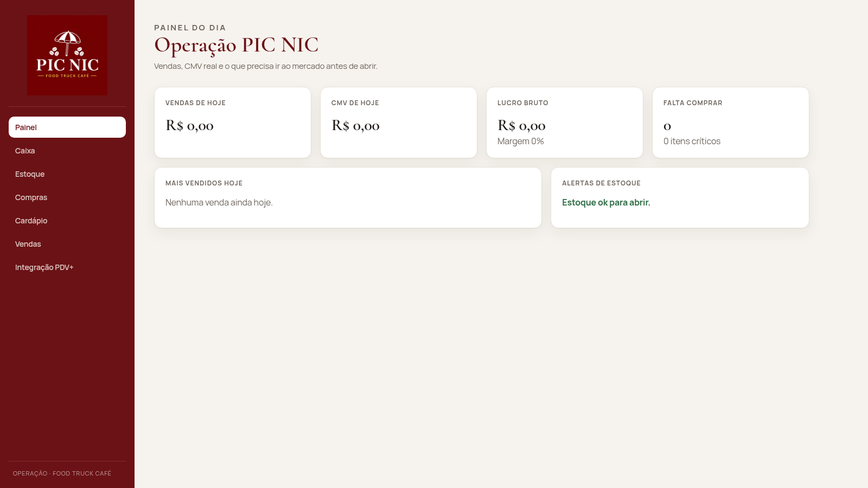This screenshot has height=488, width=868.
Task: Click the Vendas de Hoje card
Action: tap(233, 123)
